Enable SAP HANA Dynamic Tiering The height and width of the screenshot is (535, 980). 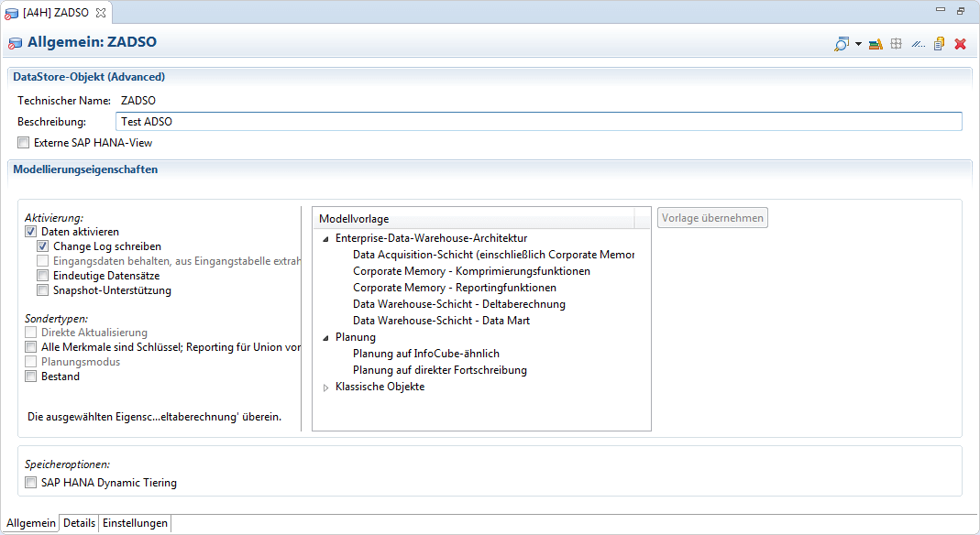pos(28,482)
